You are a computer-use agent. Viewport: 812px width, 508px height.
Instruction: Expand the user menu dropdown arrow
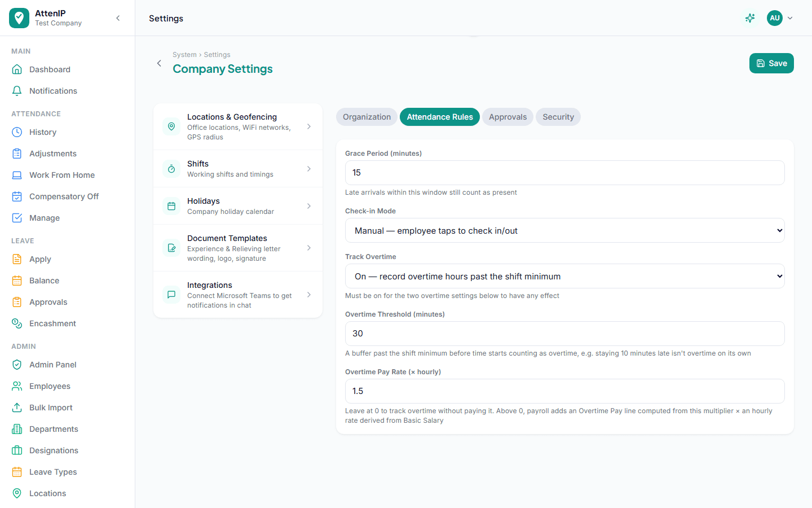tap(790, 18)
